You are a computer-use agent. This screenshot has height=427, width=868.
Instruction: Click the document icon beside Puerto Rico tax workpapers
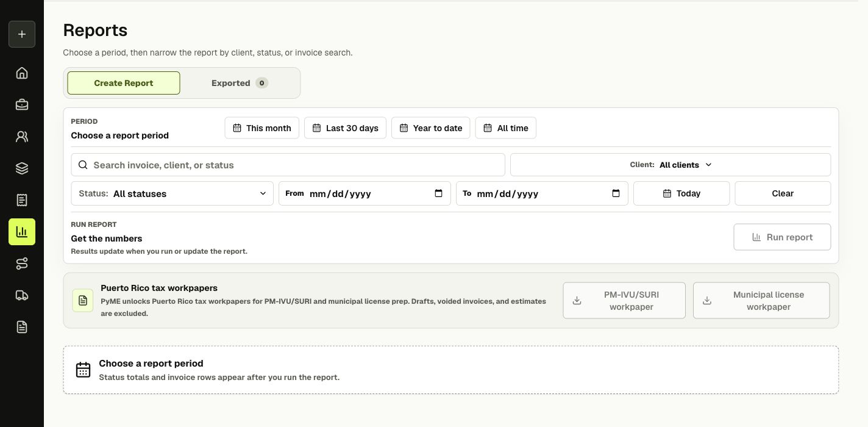pos(83,300)
